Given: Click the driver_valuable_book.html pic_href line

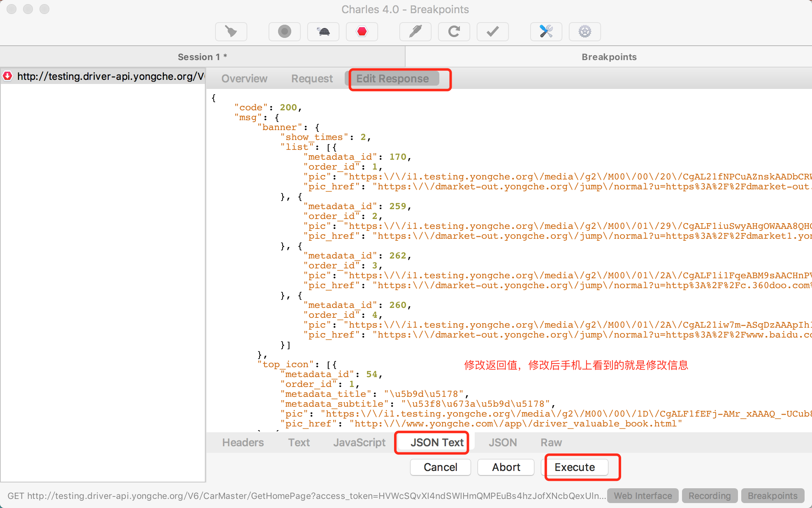Looking at the screenshot, I should point(481,424).
